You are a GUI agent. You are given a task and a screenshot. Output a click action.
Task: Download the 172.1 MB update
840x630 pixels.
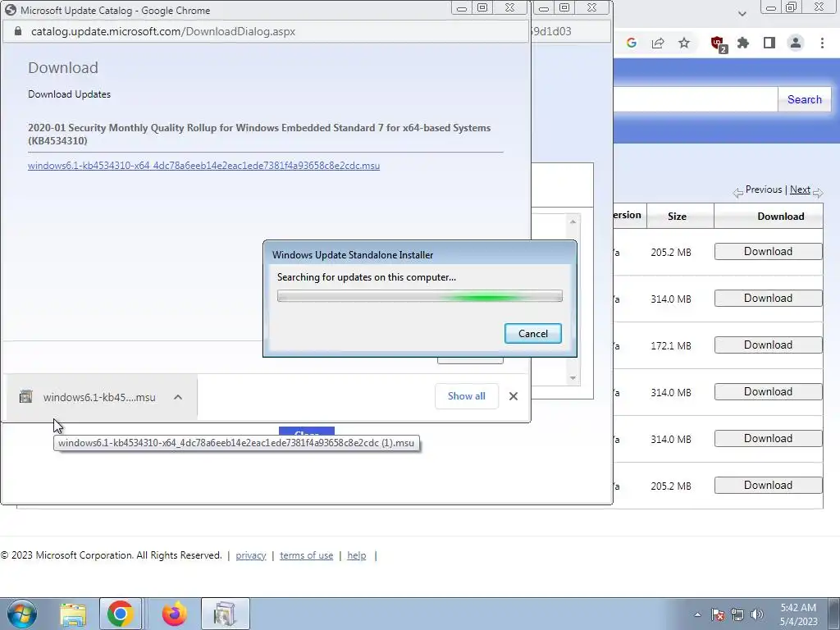coord(768,345)
